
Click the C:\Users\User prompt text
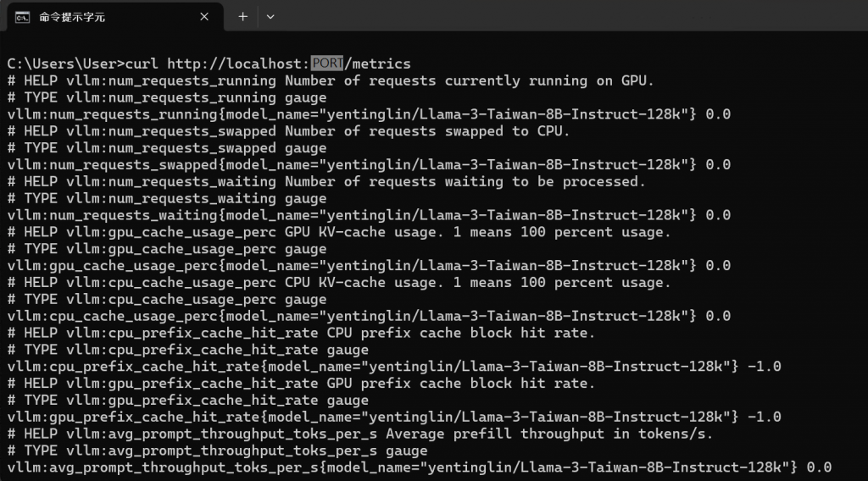click(x=62, y=64)
